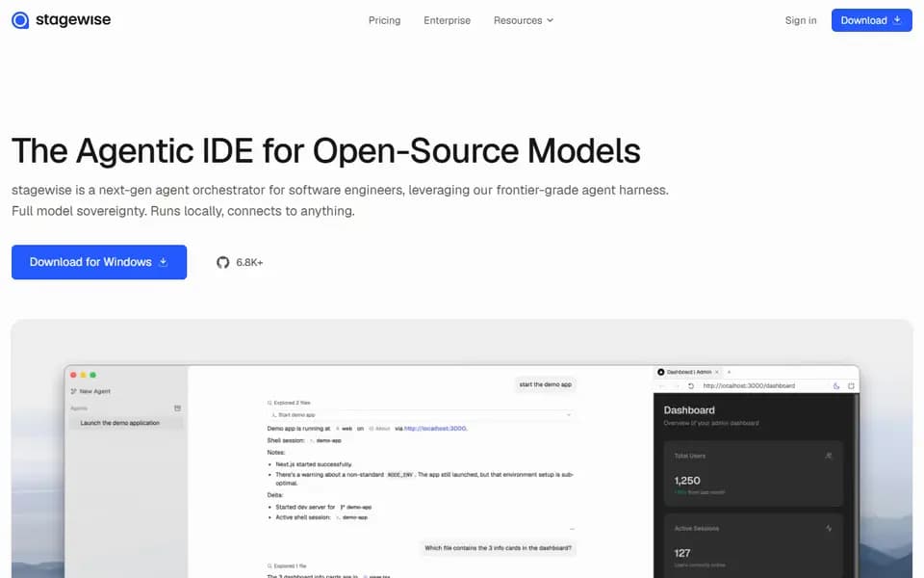The image size is (924, 578).
Task: Click the "Dashboard" heading in the preview
Action: coord(689,410)
